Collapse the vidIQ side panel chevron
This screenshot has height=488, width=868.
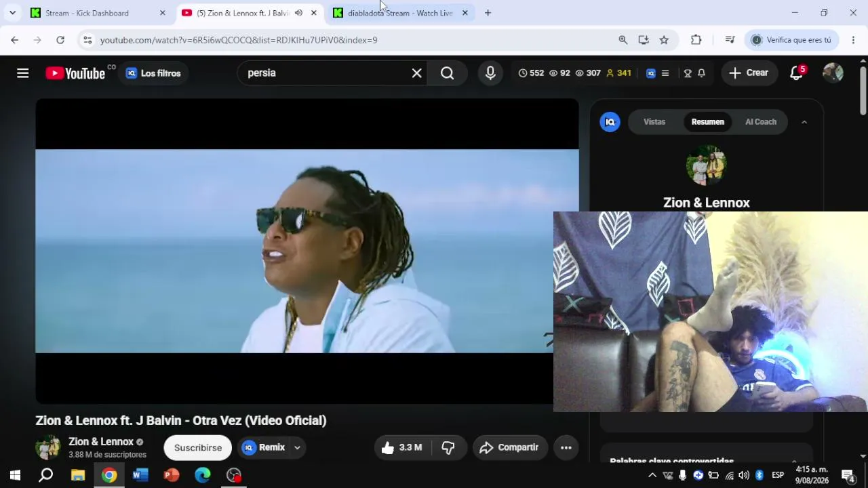point(804,122)
